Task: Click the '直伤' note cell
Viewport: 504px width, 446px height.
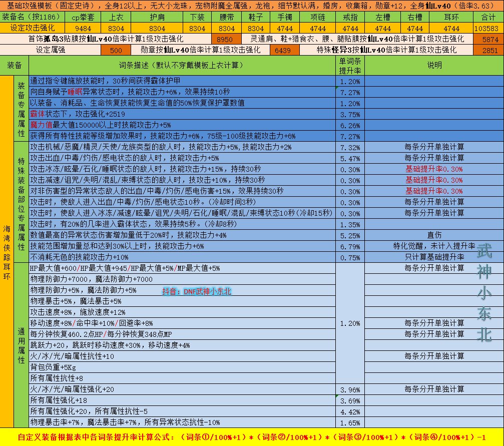Action: 434,235
